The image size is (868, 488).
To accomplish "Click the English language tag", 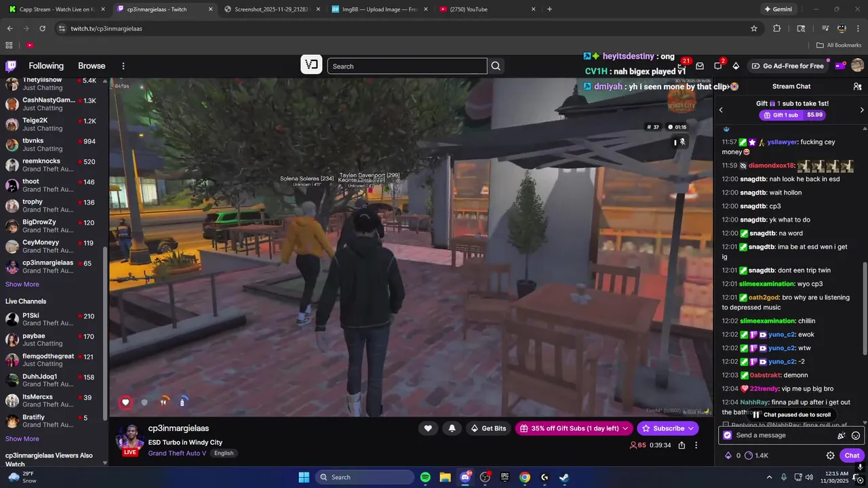I will click(224, 453).
